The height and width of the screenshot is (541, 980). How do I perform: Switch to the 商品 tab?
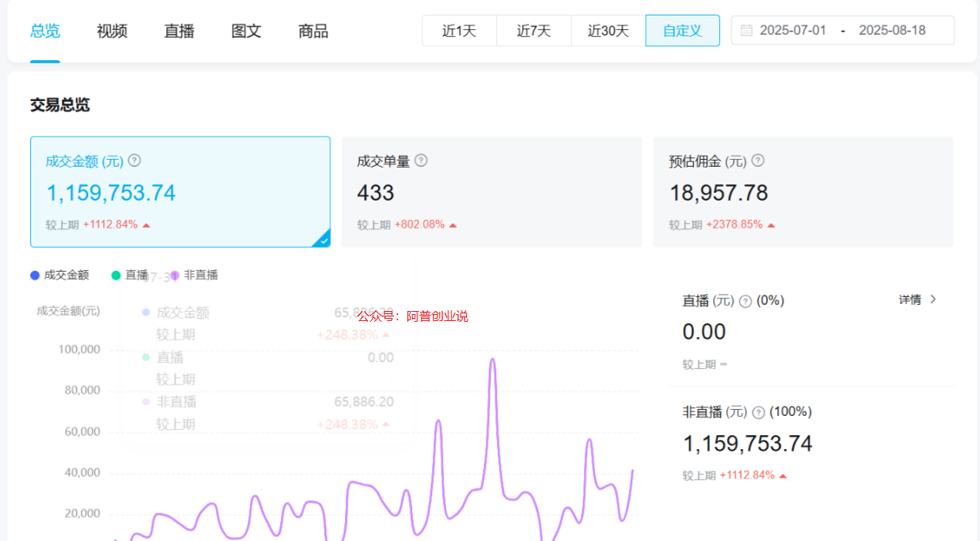pos(313,32)
